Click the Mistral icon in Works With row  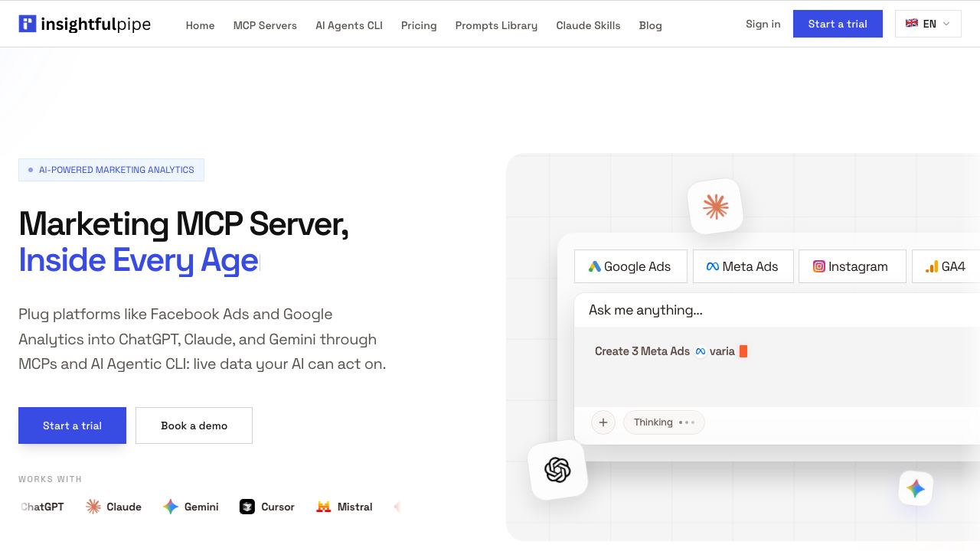(x=324, y=507)
